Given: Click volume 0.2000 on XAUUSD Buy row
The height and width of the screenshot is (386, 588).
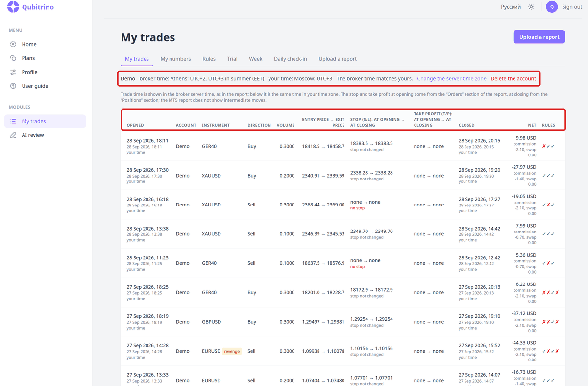Looking at the screenshot, I should [x=287, y=176].
